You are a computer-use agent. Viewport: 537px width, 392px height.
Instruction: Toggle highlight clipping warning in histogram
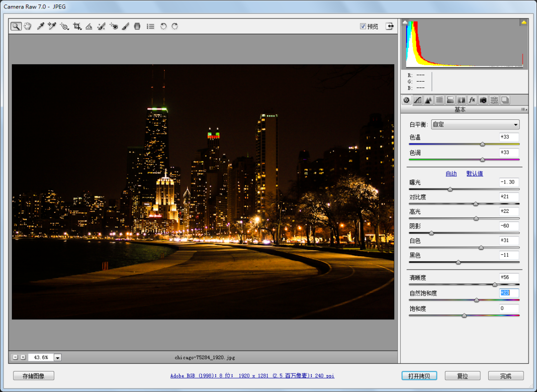[524, 22]
